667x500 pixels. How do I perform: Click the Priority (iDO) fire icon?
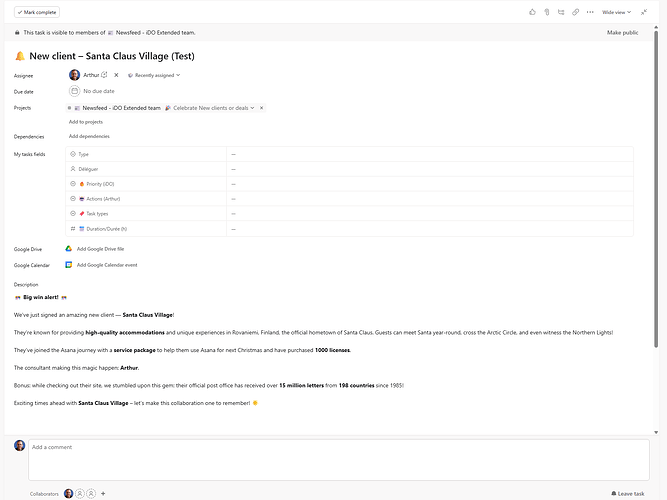[82, 184]
